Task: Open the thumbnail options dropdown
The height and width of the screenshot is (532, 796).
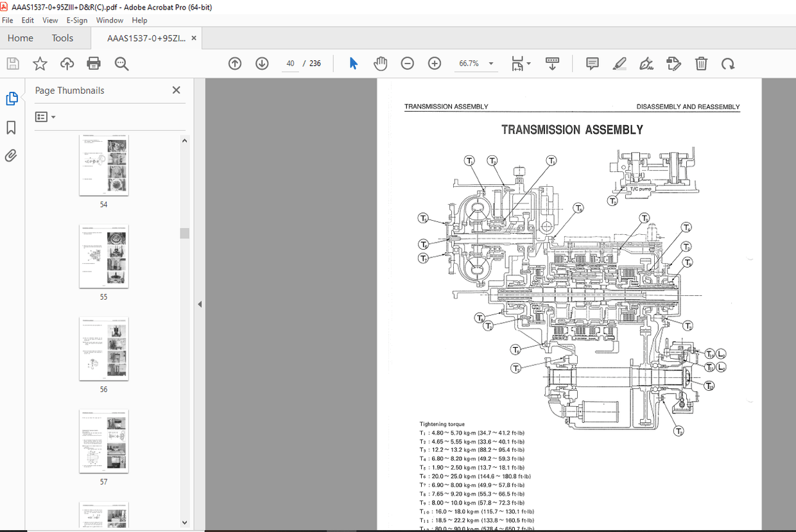Action: click(44, 116)
